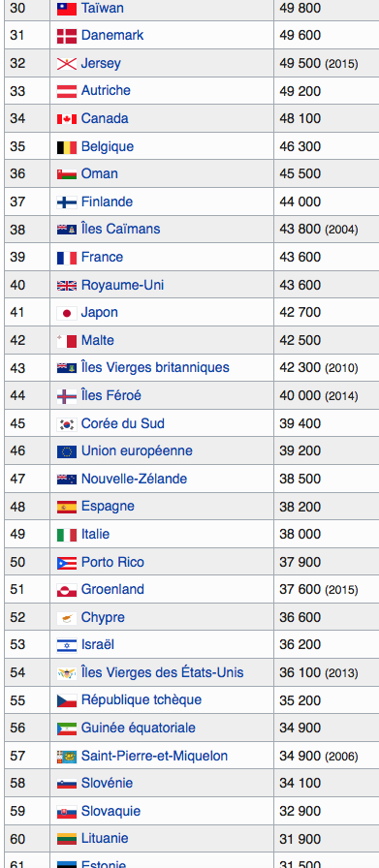This screenshot has height=868, width=379.
Task: Select the Lituanie link
Action: pyautogui.click(x=105, y=838)
